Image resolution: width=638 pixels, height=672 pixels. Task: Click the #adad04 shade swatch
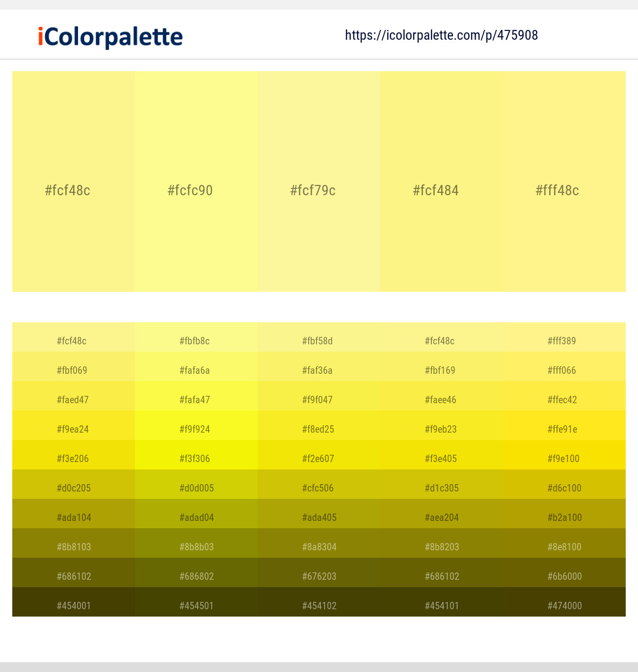(x=196, y=517)
